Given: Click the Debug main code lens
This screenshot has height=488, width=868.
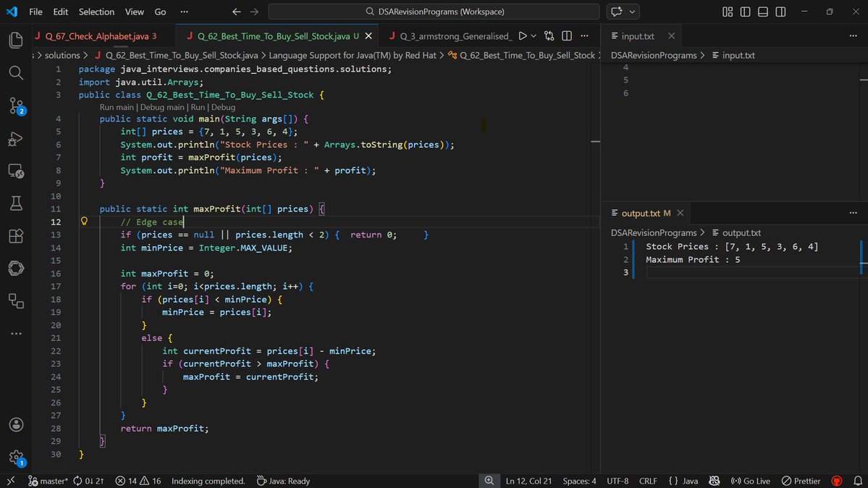Looking at the screenshot, I should 162,107.
